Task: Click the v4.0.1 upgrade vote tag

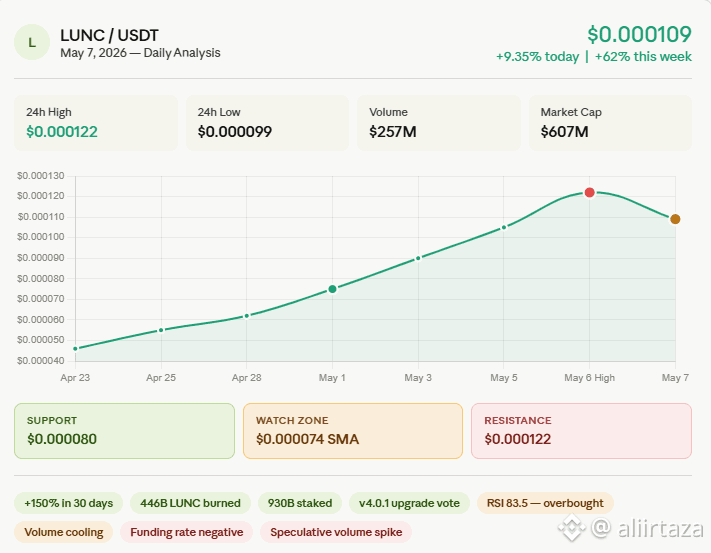Action: [x=409, y=503]
